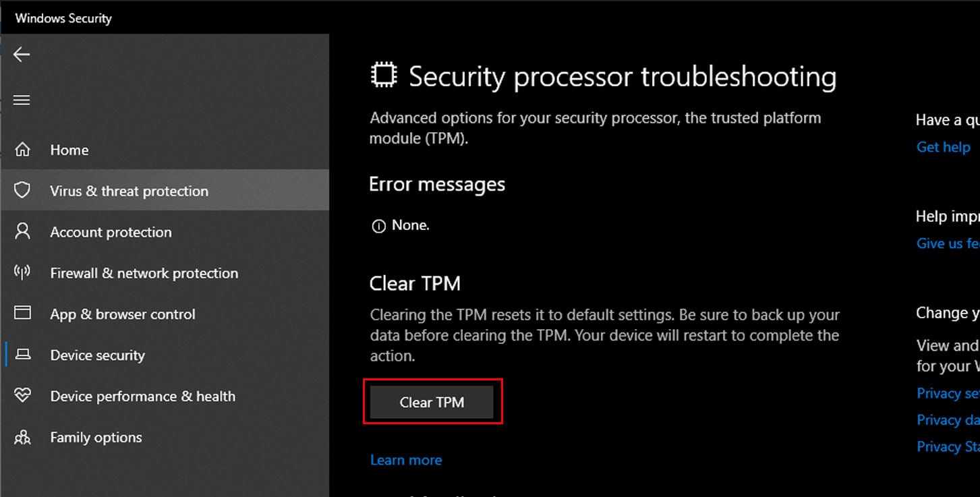Image resolution: width=980 pixels, height=497 pixels.
Task: Select Firewall & network protection label
Action: coord(144,273)
